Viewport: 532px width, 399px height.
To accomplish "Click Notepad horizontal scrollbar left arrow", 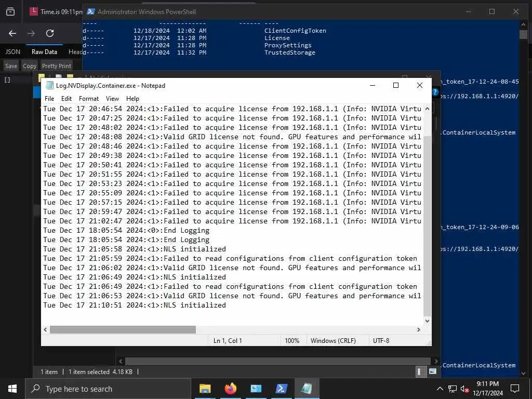I will (46, 329).
